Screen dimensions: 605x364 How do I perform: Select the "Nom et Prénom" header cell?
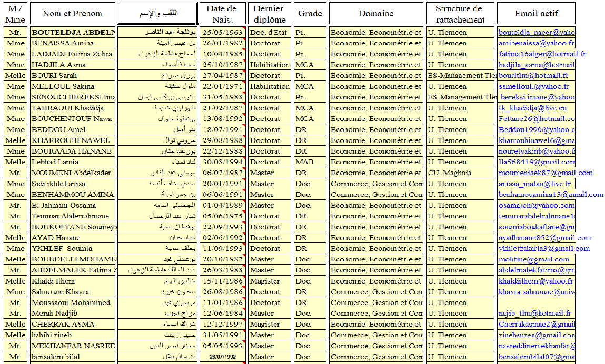[x=72, y=14]
